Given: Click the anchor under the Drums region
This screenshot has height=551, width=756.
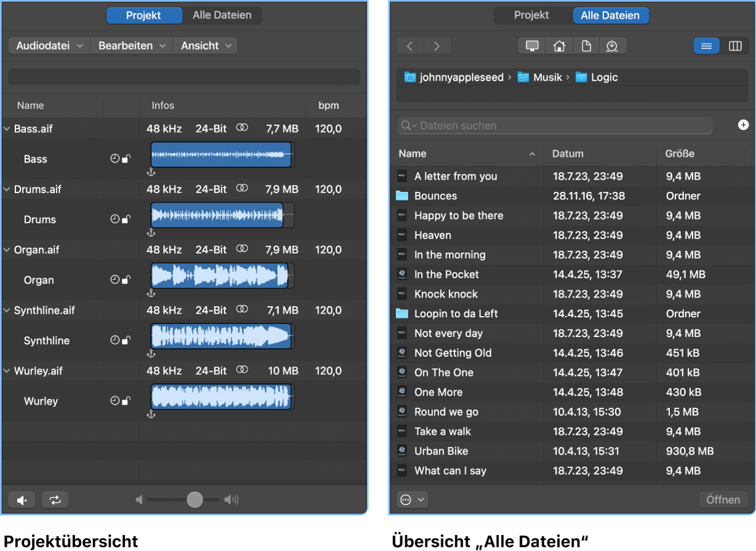Looking at the screenshot, I should click(151, 233).
